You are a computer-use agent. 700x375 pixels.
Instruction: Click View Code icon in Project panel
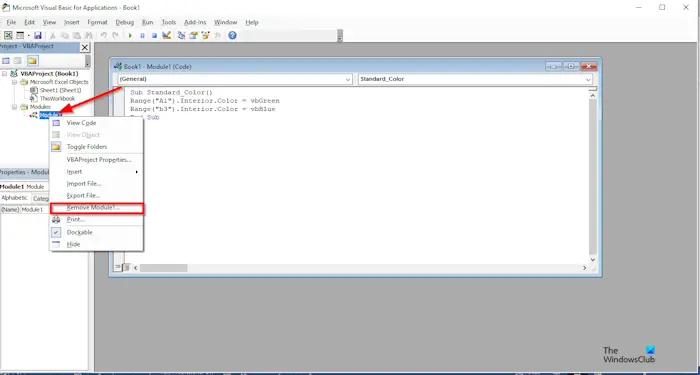click(x=6, y=61)
